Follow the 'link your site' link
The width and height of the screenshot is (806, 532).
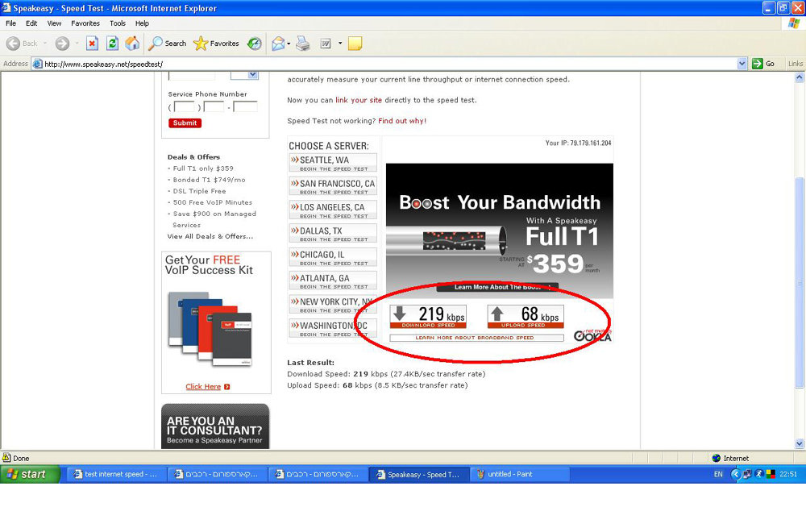(359, 100)
